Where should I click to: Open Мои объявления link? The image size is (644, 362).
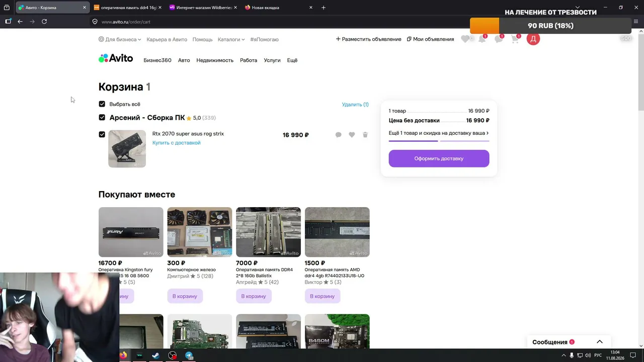431,39
